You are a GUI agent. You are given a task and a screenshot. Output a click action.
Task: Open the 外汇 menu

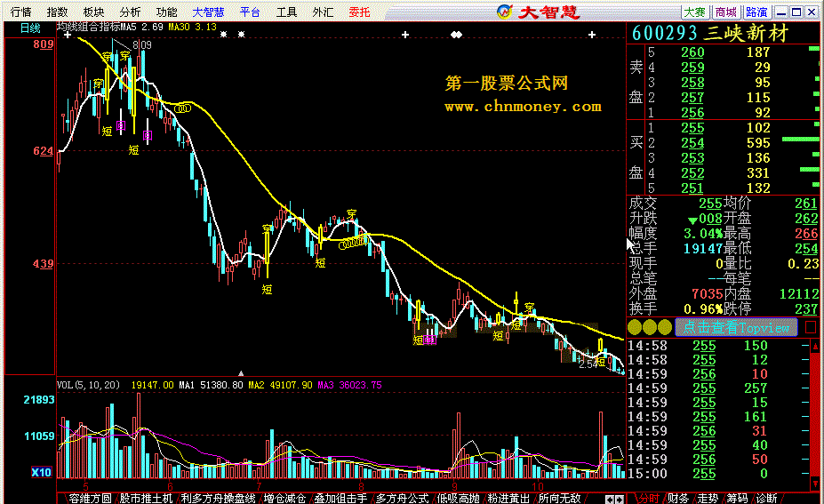[x=323, y=12]
